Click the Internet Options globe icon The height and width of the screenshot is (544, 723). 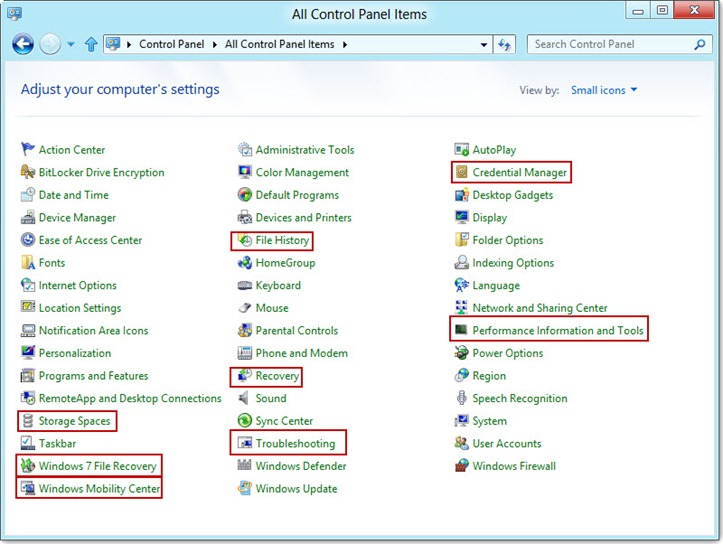(28, 285)
